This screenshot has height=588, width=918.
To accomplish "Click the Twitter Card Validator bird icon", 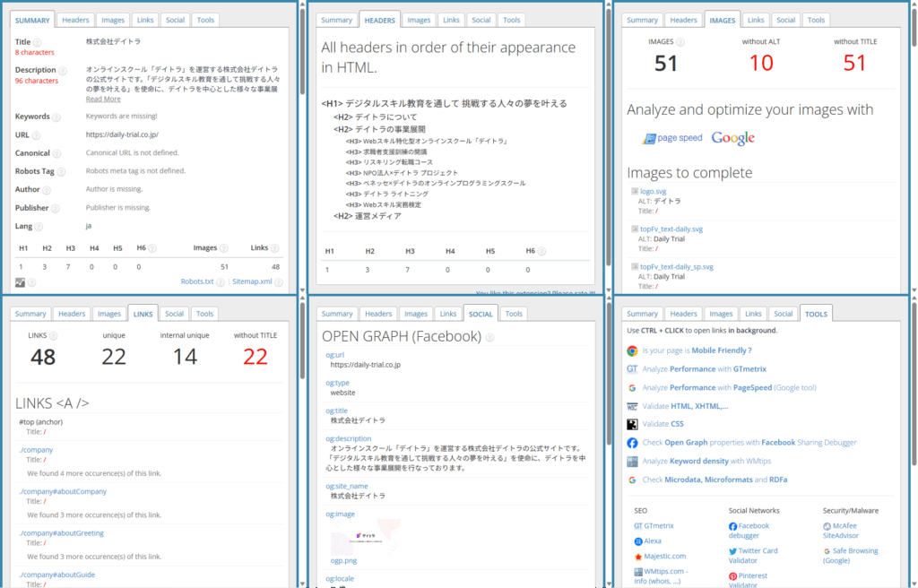I will tap(732, 551).
